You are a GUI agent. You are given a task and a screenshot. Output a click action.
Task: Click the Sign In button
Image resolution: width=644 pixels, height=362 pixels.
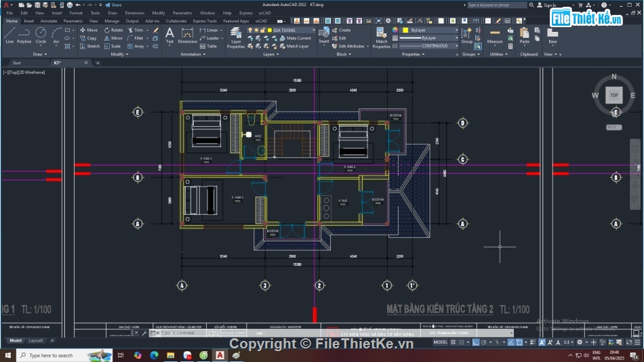[546, 5]
